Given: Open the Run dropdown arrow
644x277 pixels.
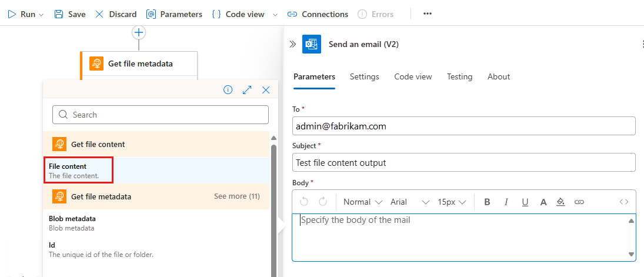Looking at the screenshot, I should (41, 14).
